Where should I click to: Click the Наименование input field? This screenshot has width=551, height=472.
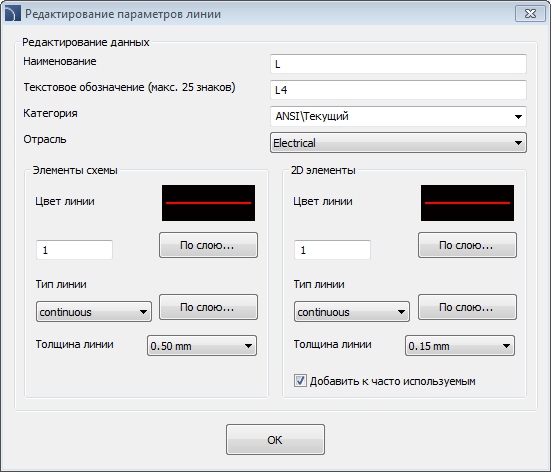pyautogui.click(x=398, y=64)
